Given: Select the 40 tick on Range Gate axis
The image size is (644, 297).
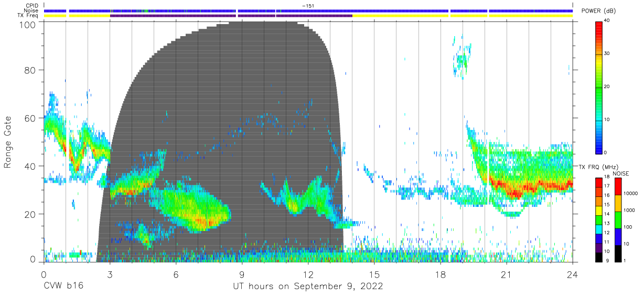Looking at the screenshot, I should pyautogui.click(x=30, y=167).
